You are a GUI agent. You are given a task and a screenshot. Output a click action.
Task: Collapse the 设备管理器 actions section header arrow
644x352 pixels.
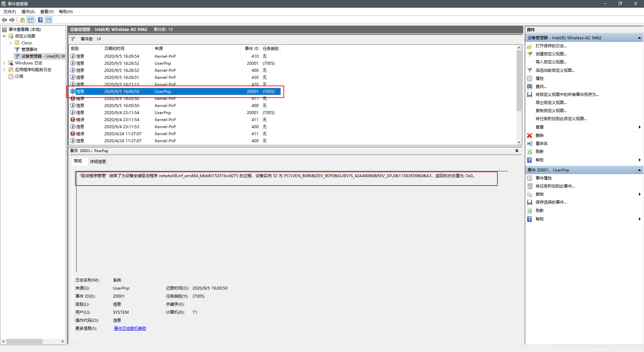coord(639,38)
